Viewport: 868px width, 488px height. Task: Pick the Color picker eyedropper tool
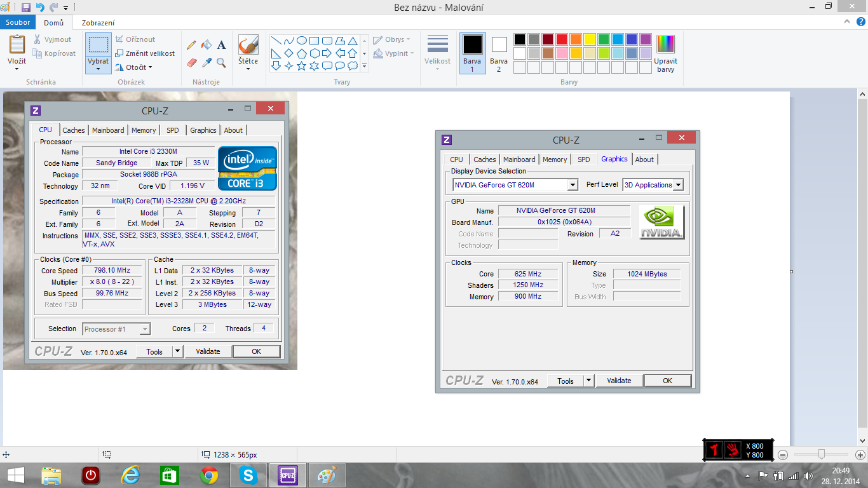[x=207, y=62]
